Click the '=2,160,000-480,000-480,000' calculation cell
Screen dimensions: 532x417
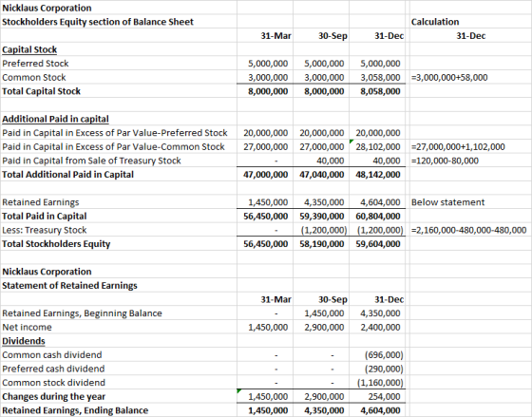(469, 230)
